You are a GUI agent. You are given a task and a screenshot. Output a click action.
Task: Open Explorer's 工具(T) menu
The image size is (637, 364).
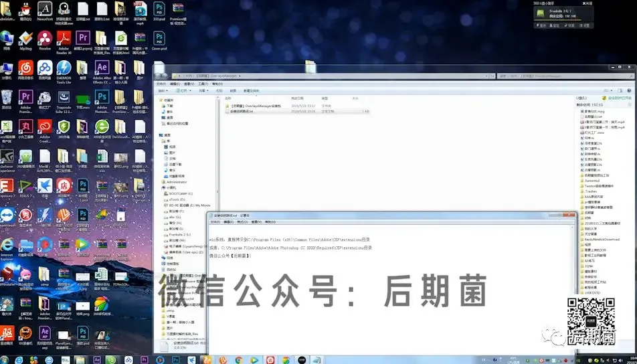click(203, 84)
